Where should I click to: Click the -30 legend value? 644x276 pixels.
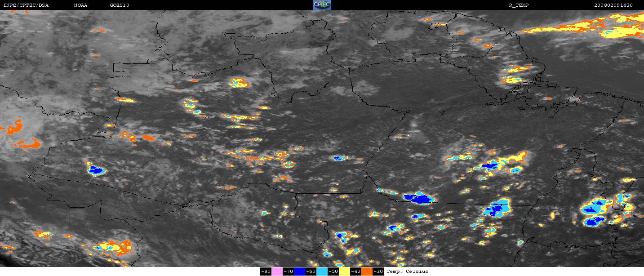(x=378, y=272)
